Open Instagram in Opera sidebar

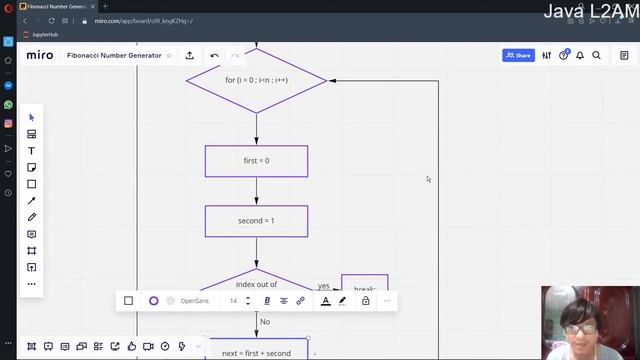click(x=8, y=123)
